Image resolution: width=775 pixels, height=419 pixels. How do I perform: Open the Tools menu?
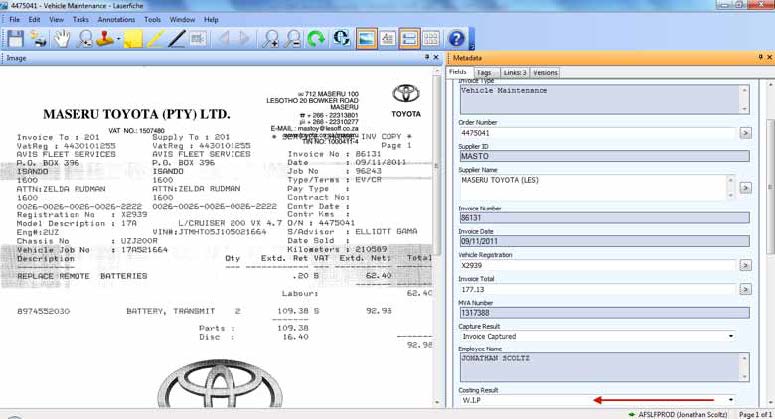[152, 20]
